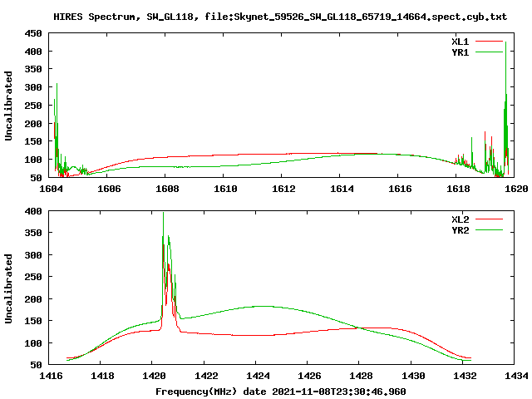
Task: Click the 1614 x-axis tick label
Action: (342, 189)
